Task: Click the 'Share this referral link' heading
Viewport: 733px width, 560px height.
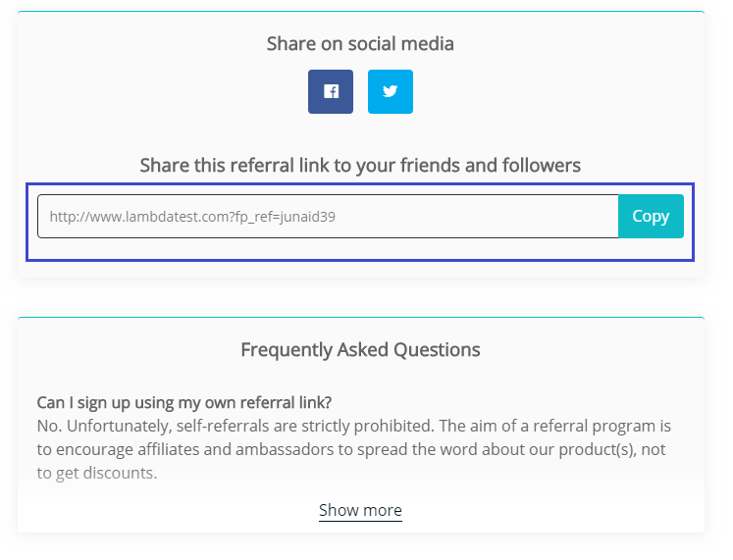Action: 360,165
